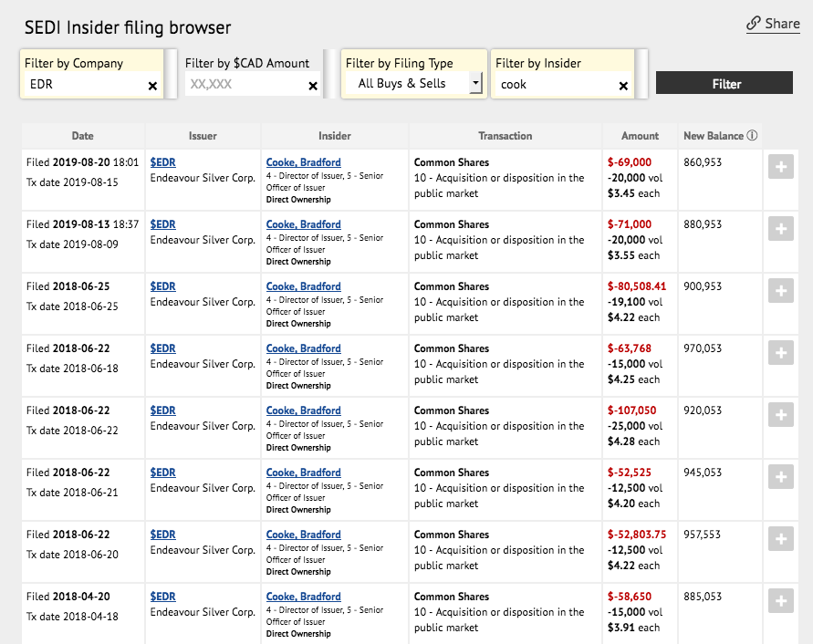This screenshot has height=644, width=813.
Task: Expand the row with balance 945,053
Action: (x=780, y=477)
